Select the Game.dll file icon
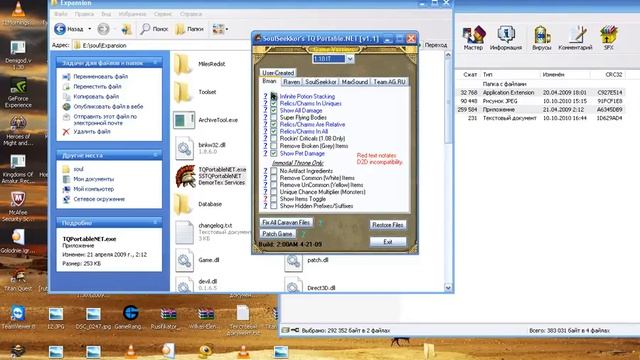The width and height of the screenshot is (640, 360). pos(184,260)
